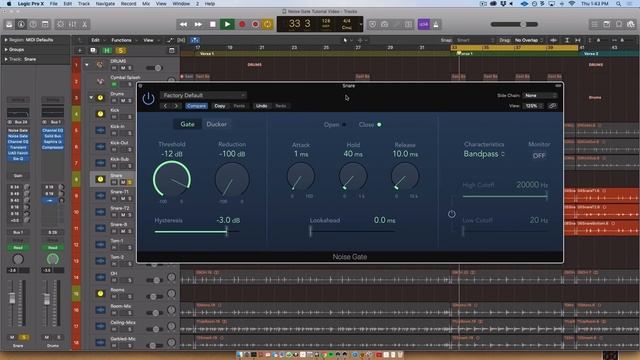Viewport: 640px width, 360px height.
Task: Click the Hold knob
Action: 353,176
